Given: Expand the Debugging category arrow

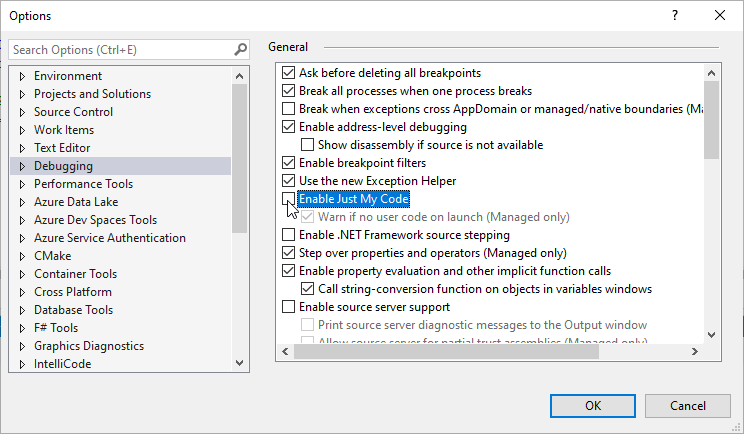Looking at the screenshot, I should click(23, 166).
